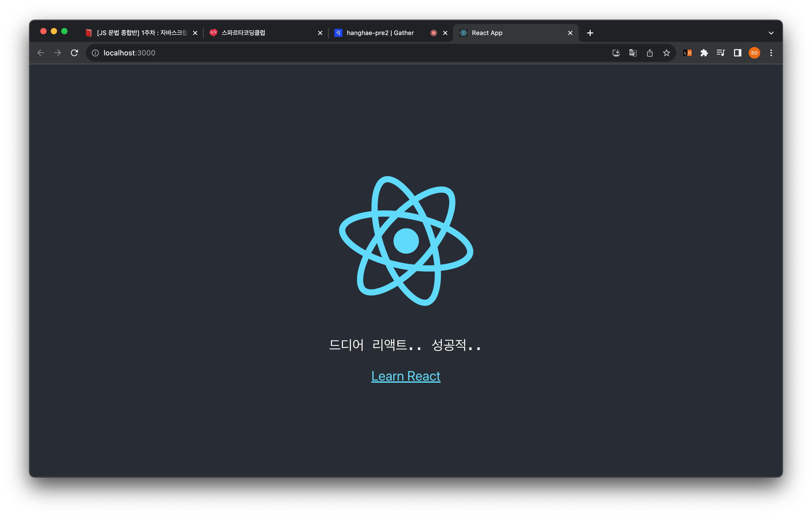Bookmark this tab with the star
812x516 pixels.
pyautogui.click(x=666, y=53)
